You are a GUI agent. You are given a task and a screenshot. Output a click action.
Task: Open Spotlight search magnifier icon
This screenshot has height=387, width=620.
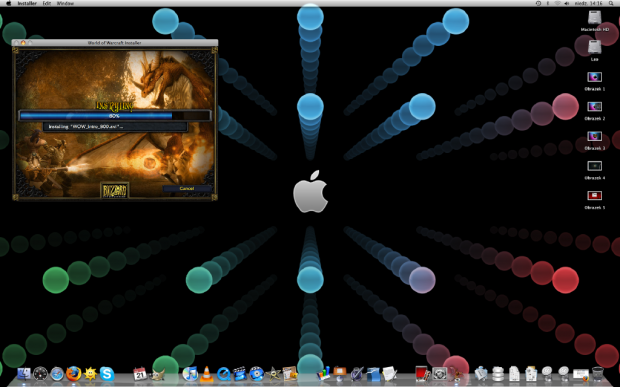tap(611, 3)
